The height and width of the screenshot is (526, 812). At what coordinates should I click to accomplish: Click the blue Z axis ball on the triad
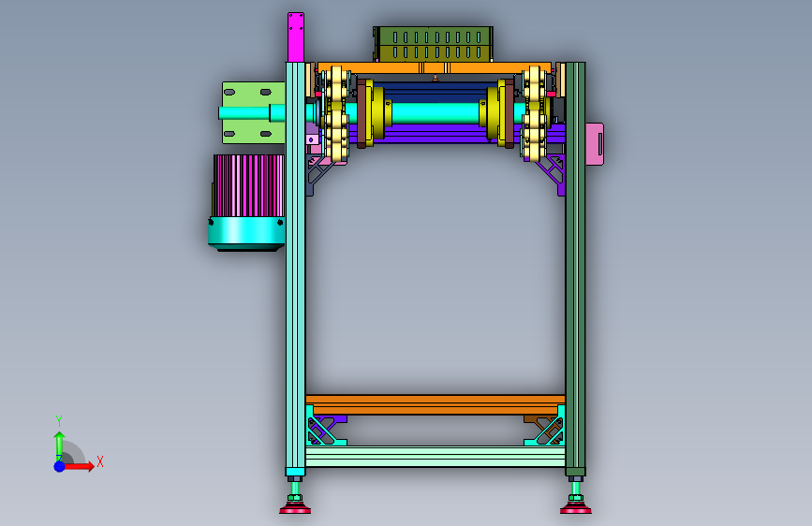tap(59, 466)
